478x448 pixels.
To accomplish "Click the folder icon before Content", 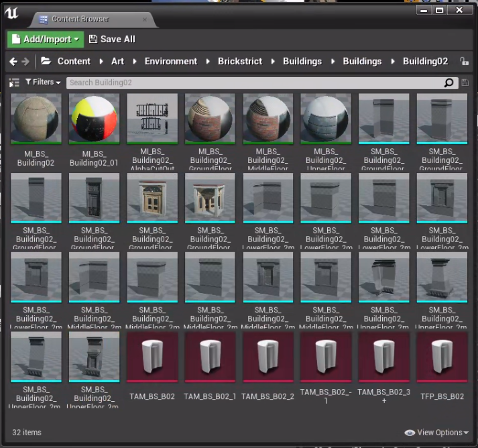I will [46, 61].
